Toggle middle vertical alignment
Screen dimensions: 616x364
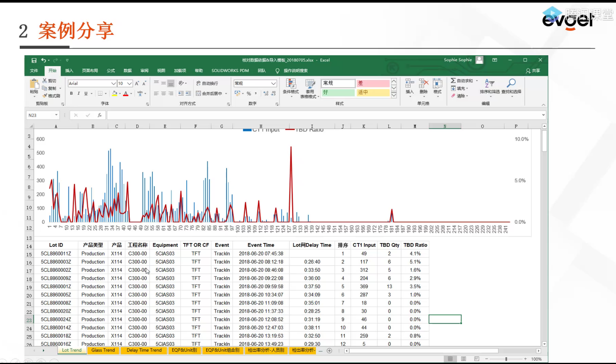[164, 83]
